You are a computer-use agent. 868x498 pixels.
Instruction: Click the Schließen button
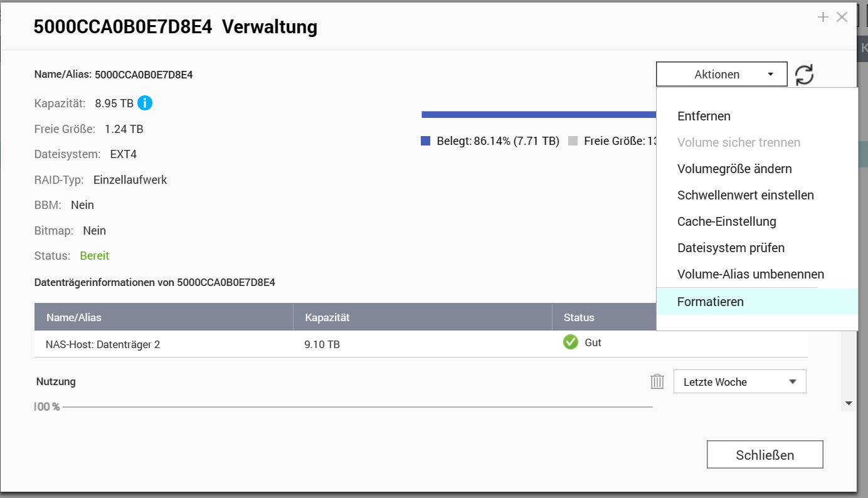coord(765,455)
